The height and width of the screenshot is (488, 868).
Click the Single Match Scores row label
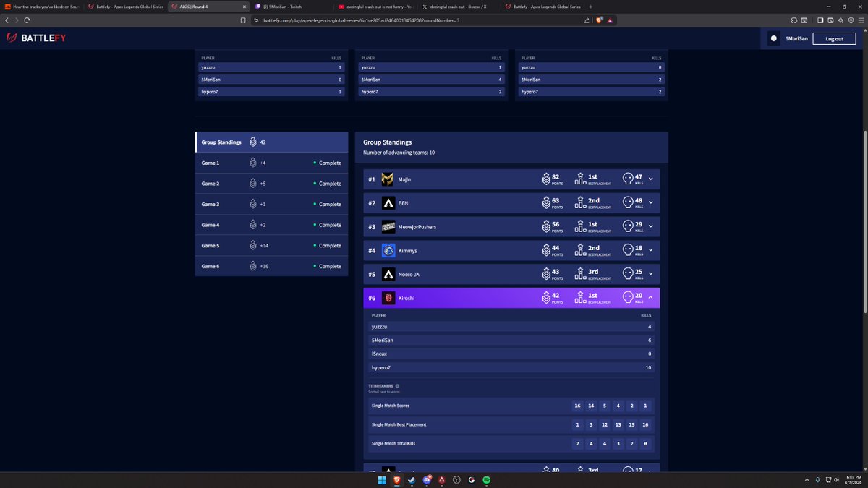[390, 406]
